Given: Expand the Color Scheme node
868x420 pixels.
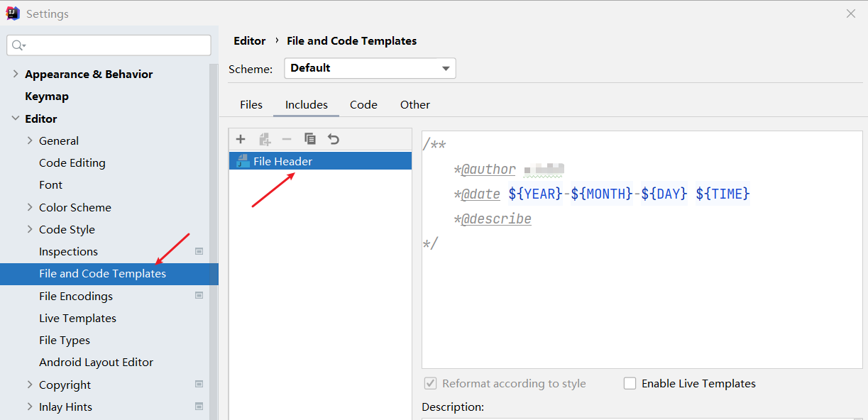Looking at the screenshot, I should [30, 207].
